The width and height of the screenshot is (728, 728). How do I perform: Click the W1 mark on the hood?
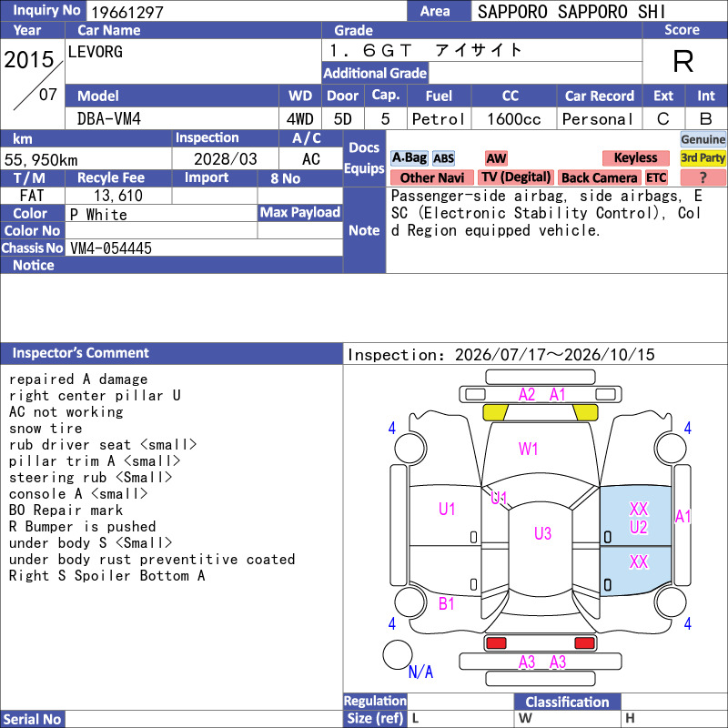point(529,449)
